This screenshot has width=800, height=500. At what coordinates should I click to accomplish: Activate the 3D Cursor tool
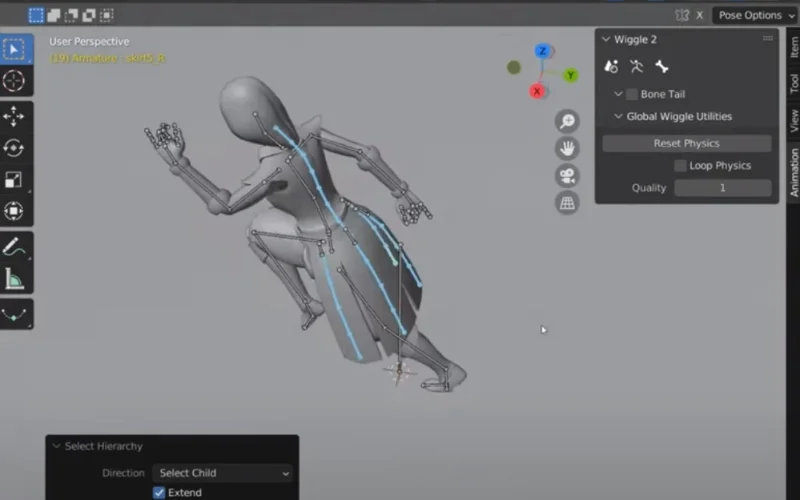pos(15,81)
